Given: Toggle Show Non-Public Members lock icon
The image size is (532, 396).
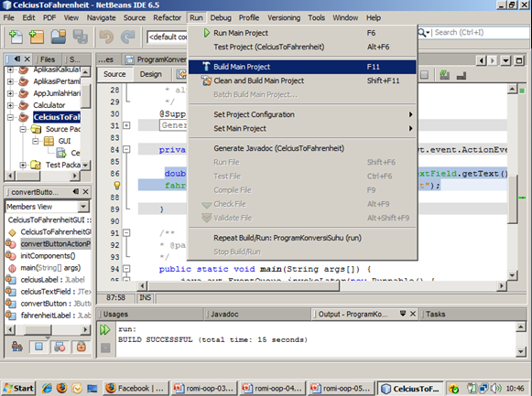Looking at the screenshot, I should [81, 347].
